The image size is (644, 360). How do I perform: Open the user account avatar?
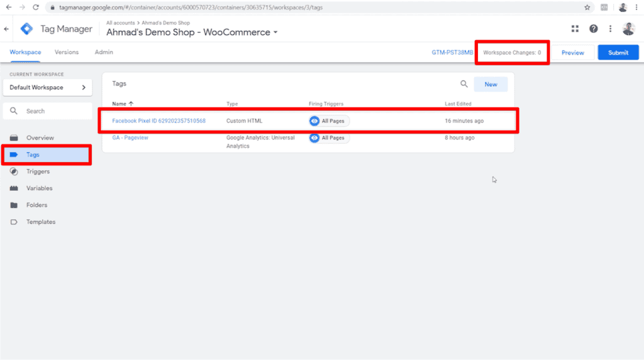628,29
